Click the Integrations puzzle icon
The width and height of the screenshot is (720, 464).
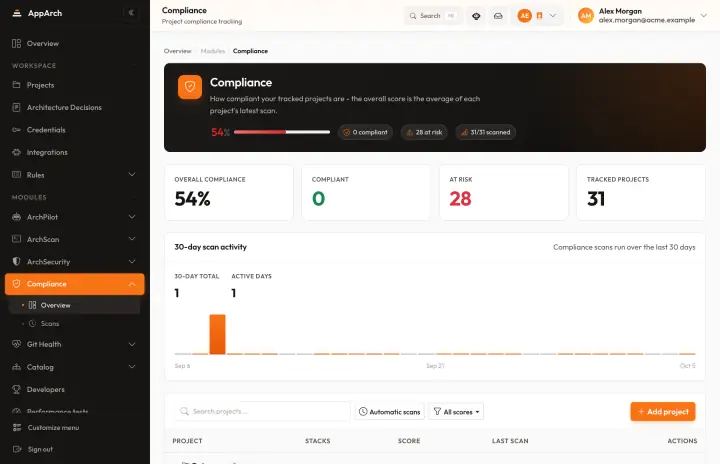17,152
